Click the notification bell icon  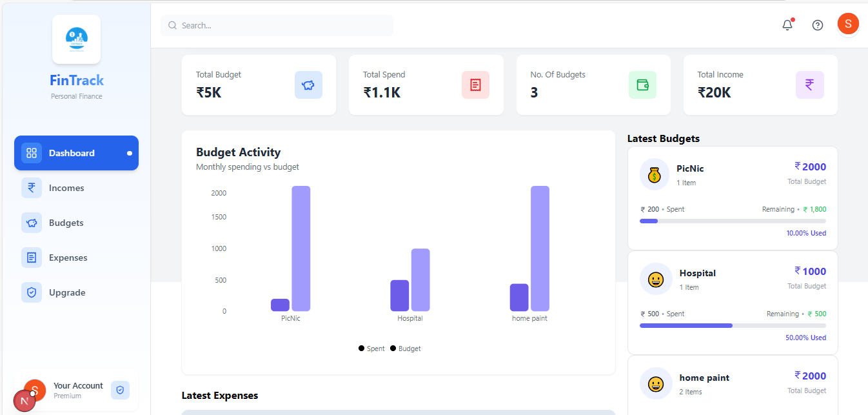[787, 25]
